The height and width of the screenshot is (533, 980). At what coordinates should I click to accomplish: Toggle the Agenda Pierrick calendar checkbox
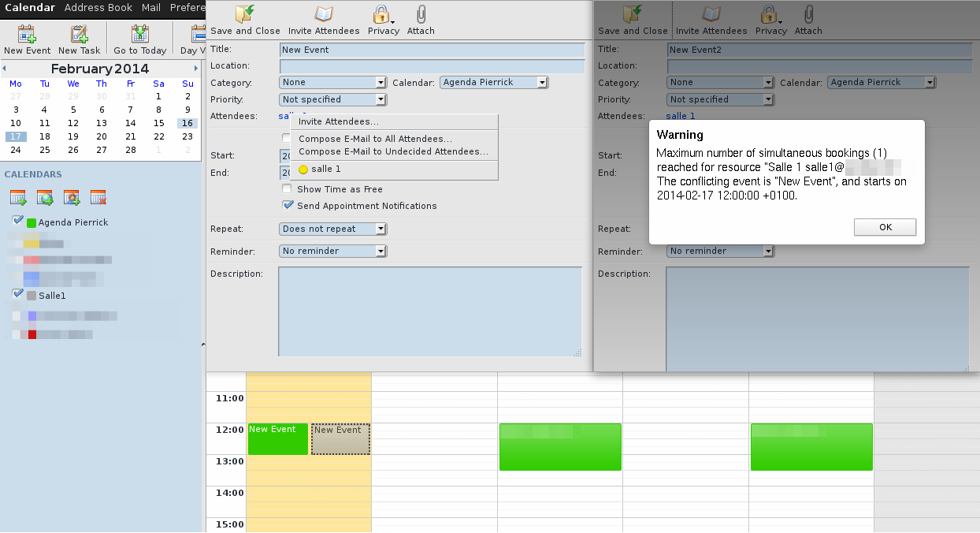18,221
